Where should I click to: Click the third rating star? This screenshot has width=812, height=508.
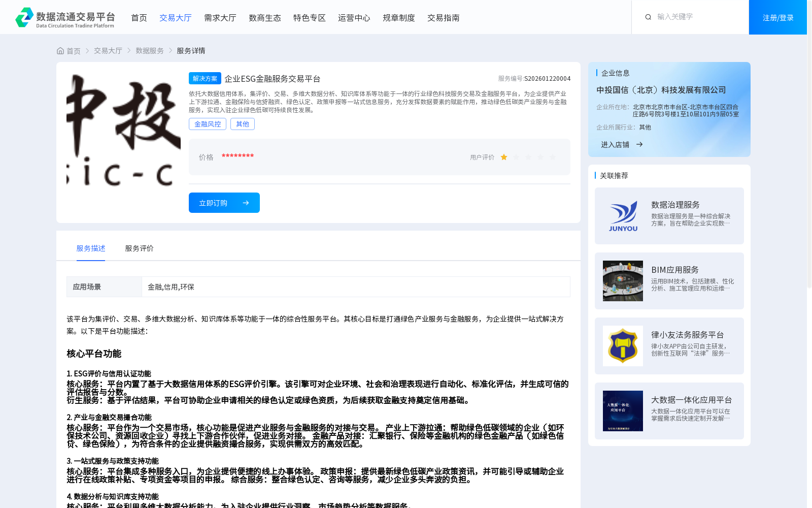(x=528, y=157)
